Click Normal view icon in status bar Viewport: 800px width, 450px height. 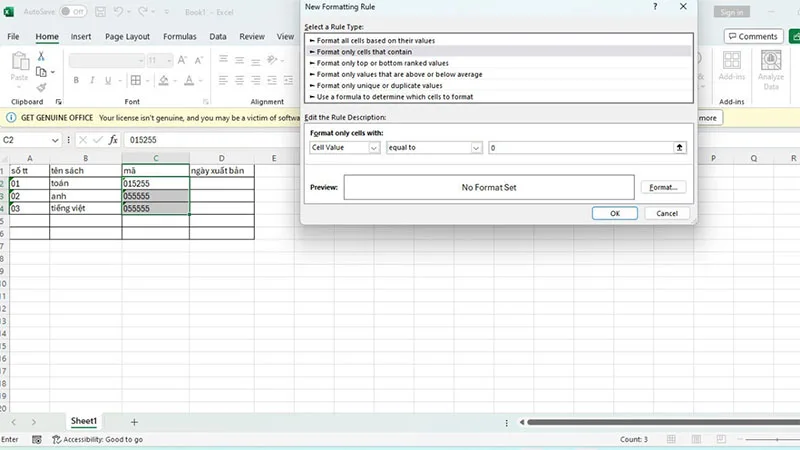(671, 439)
